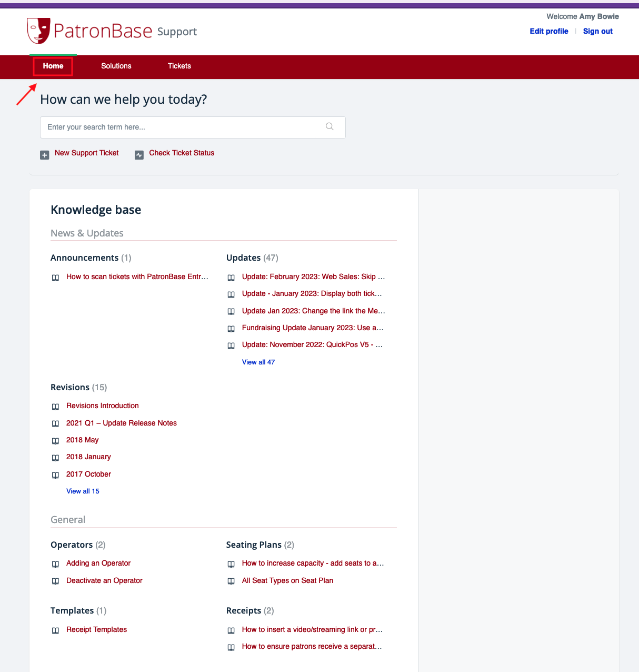Viewport: 639px width, 672px height.
Task: Click book icon beside All Seat Types on Seat Plan
Action: pyautogui.click(x=231, y=581)
